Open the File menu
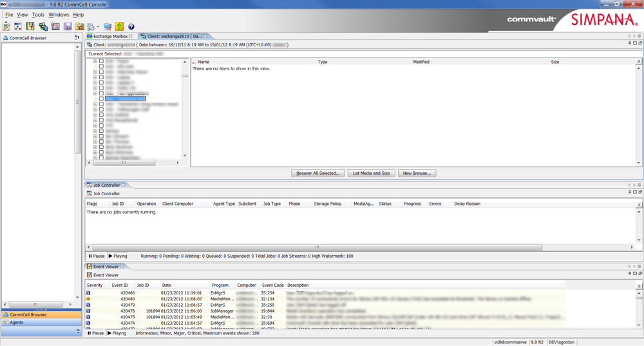Image resolution: width=644 pixels, height=346 pixels. (x=9, y=15)
